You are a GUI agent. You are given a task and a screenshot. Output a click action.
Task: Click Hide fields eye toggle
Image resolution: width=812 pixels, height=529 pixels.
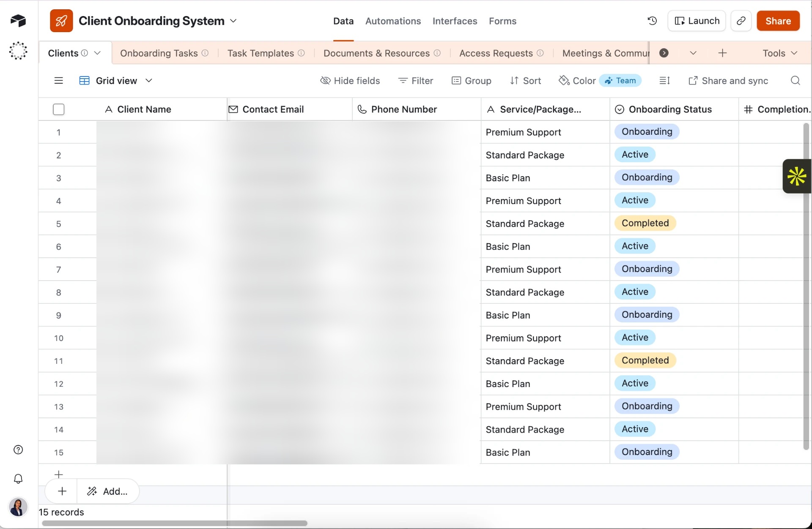click(350, 81)
